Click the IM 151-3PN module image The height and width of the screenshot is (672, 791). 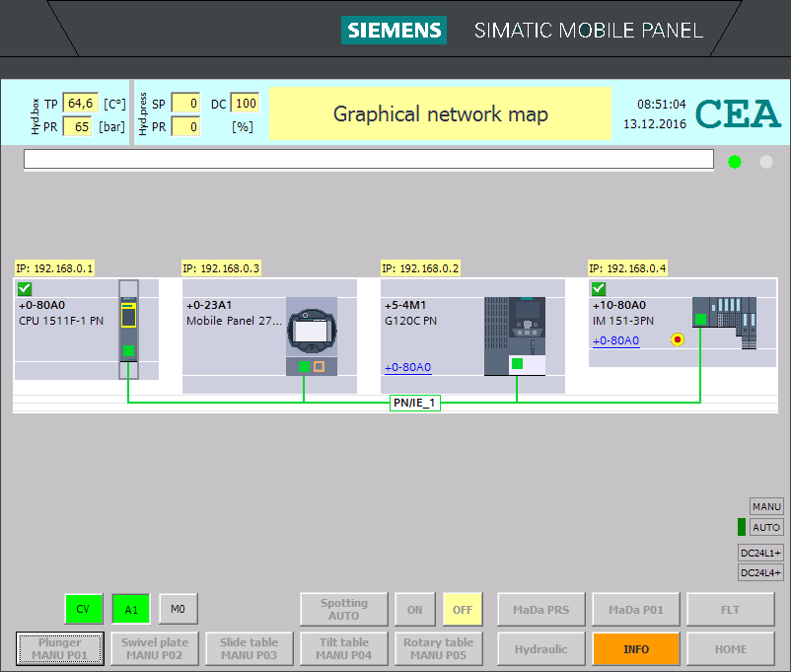[x=724, y=323]
